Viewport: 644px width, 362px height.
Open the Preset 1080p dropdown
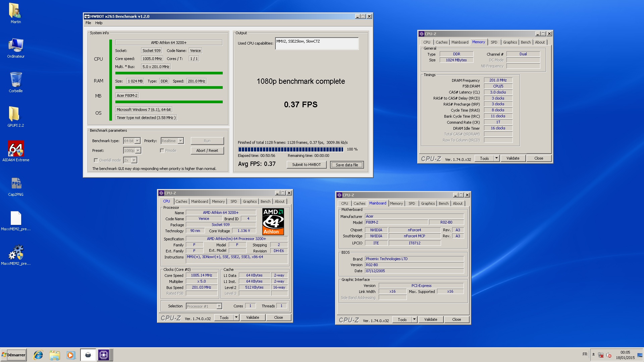tap(132, 150)
